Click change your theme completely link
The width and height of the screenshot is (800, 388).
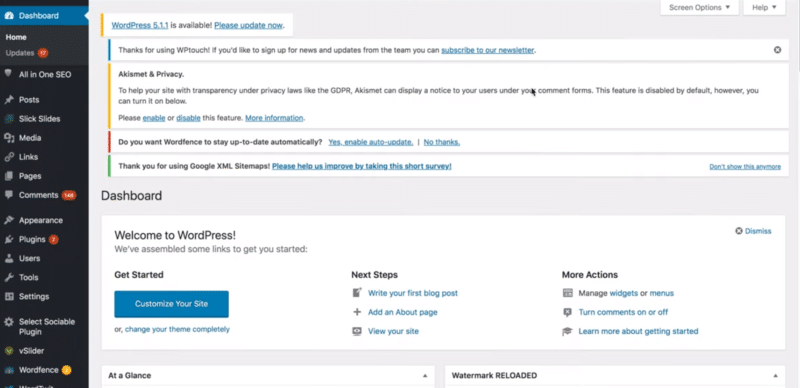[177, 329]
